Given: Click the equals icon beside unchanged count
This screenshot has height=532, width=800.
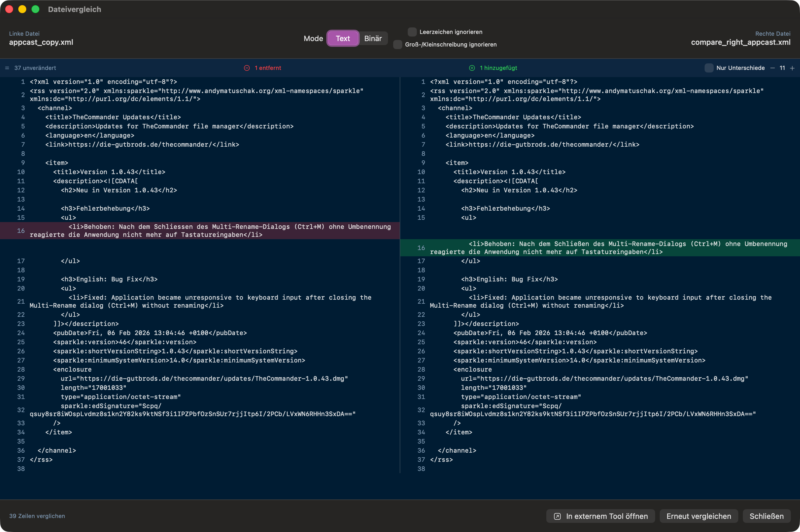Looking at the screenshot, I should (x=7, y=68).
